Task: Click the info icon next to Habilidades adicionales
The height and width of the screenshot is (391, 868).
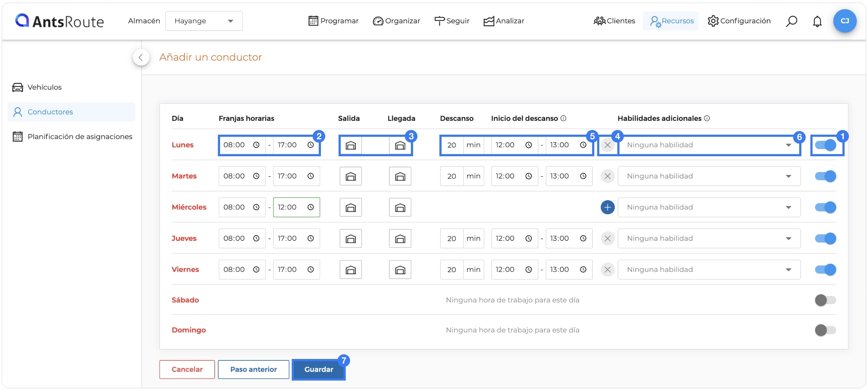Action: click(707, 118)
